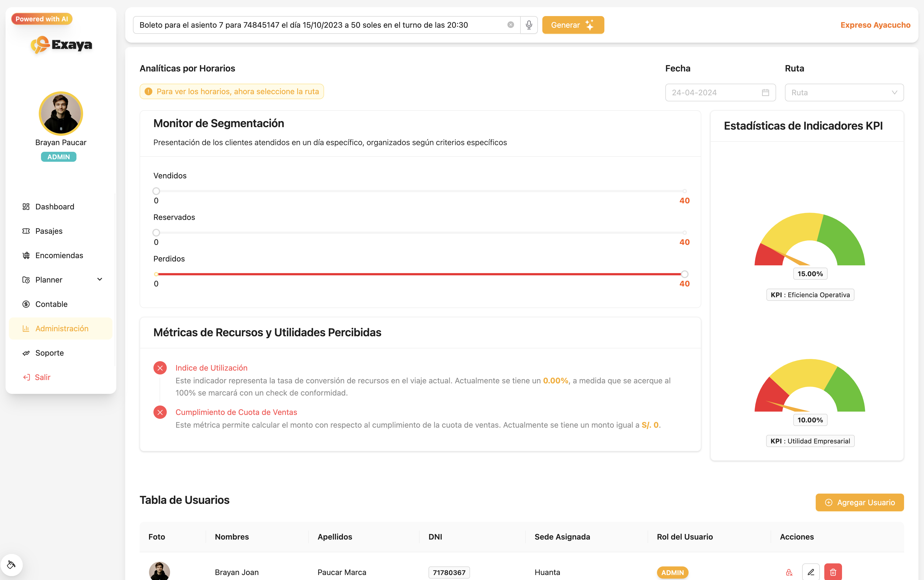Click the calendar icon in the Fecha field
The width and height of the screenshot is (924, 580).
coord(765,93)
